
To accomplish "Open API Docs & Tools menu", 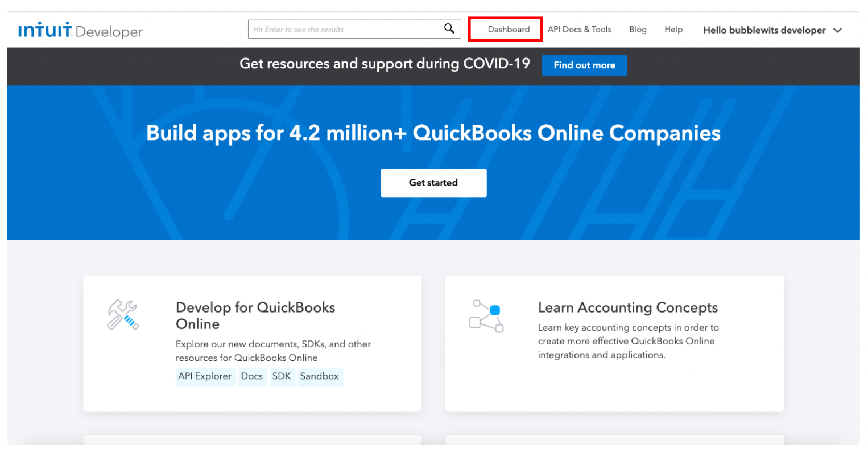I will [579, 29].
